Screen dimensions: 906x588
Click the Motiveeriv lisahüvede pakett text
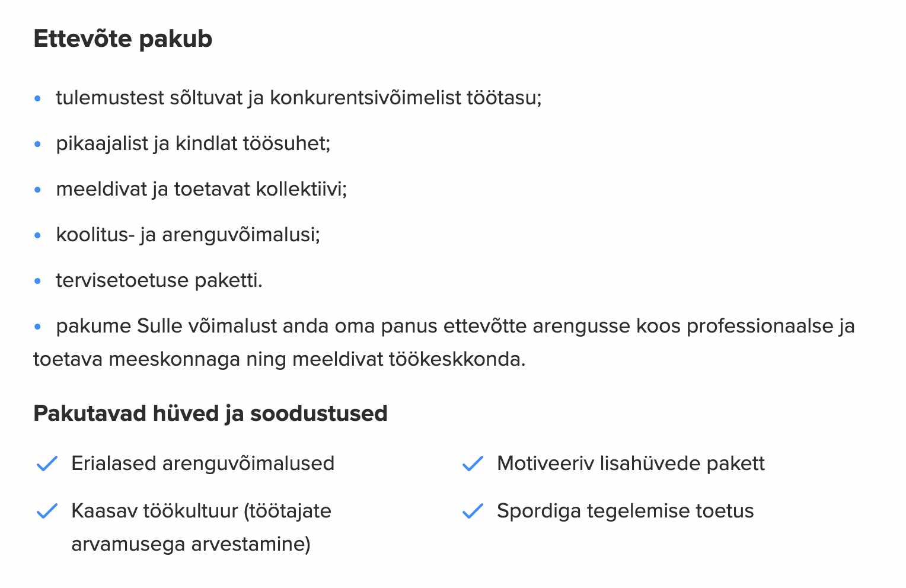point(631,464)
